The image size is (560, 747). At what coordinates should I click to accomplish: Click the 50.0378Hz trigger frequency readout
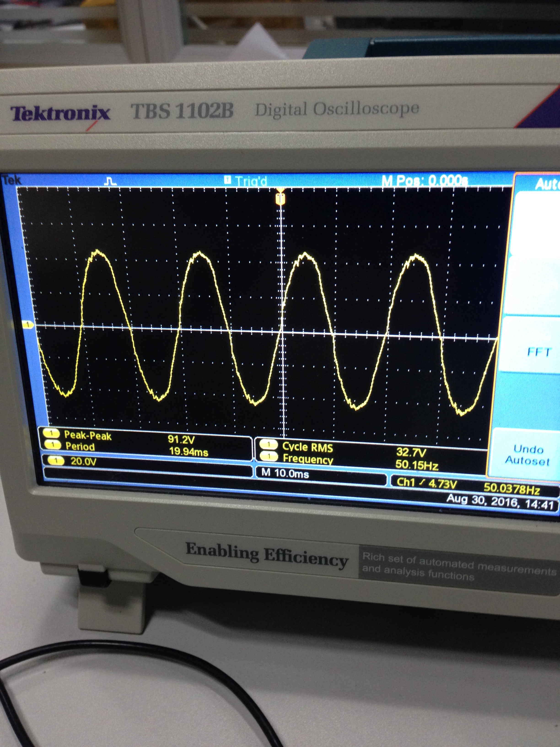coord(512,488)
